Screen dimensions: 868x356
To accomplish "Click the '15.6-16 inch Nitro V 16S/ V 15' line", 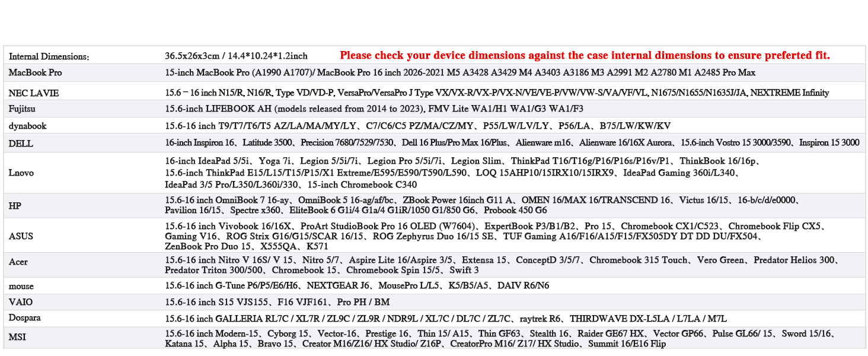I will pos(502,260).
